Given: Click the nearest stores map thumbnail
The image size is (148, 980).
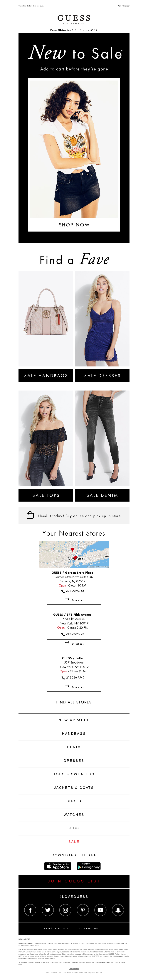Looking at the screenshot, I should 74,555.
